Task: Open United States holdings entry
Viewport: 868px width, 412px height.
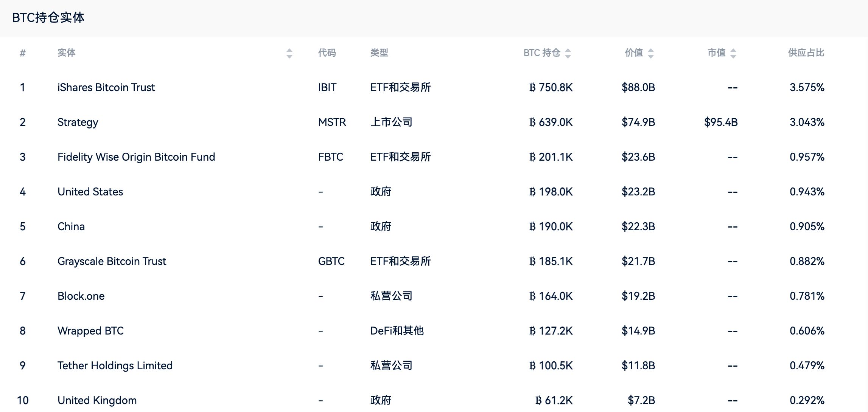Action: pyautogui.click(x=90, y=192)
